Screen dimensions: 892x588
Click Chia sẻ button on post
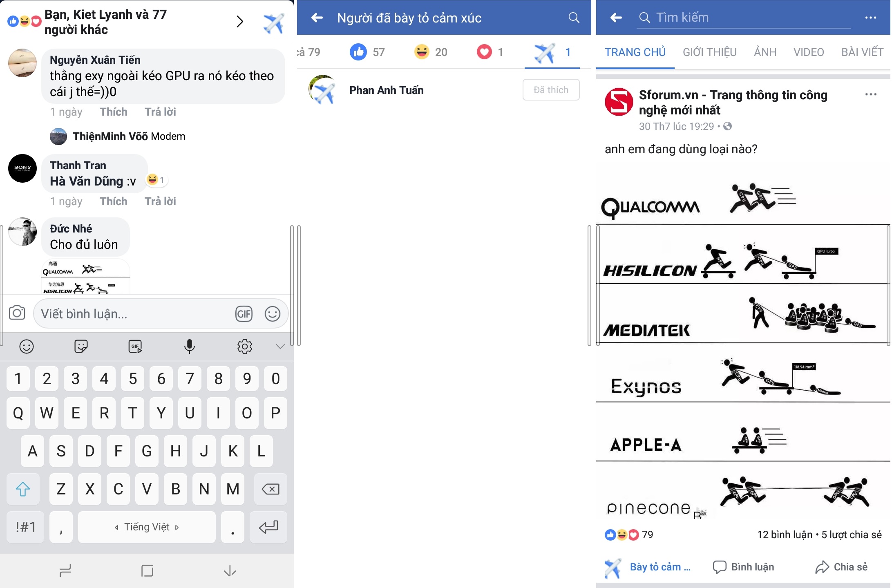[x=841, y=567]
